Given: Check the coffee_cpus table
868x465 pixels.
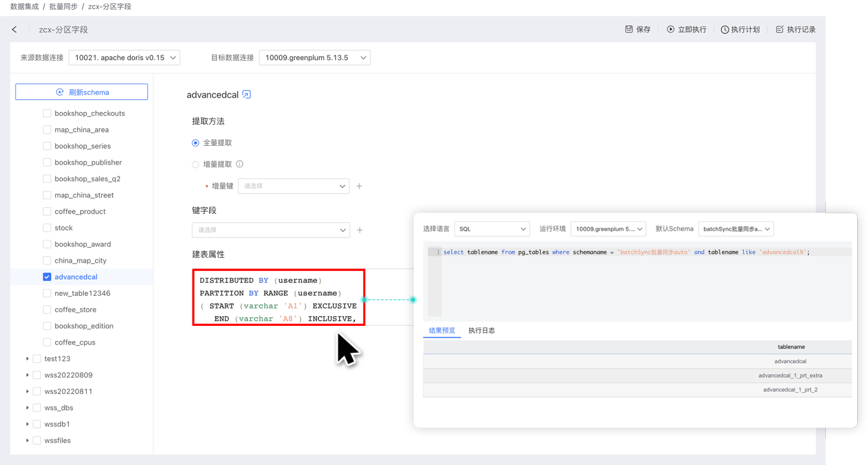Looking at the screenshot, I should tap(47, 342).
